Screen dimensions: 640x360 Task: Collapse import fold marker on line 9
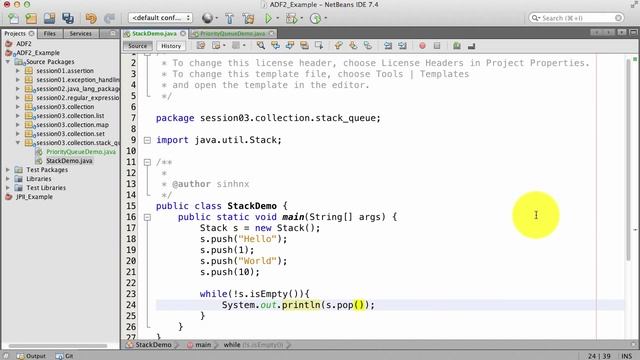(x=147, y=140)
